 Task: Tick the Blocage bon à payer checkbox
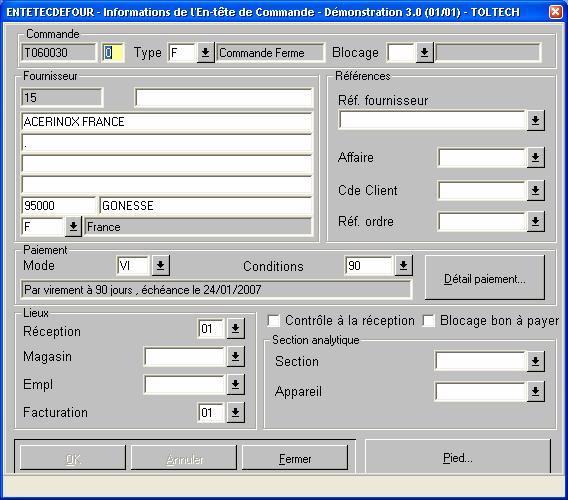coord(429,321)
